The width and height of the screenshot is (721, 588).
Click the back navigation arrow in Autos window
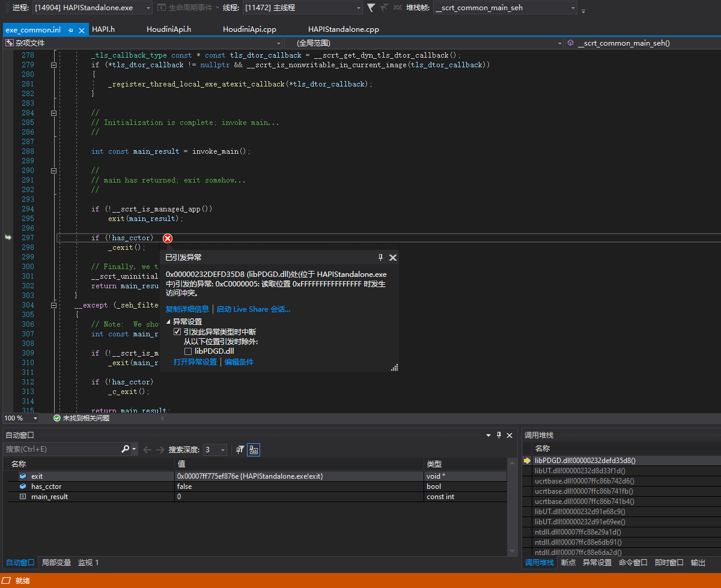(148, 449)
